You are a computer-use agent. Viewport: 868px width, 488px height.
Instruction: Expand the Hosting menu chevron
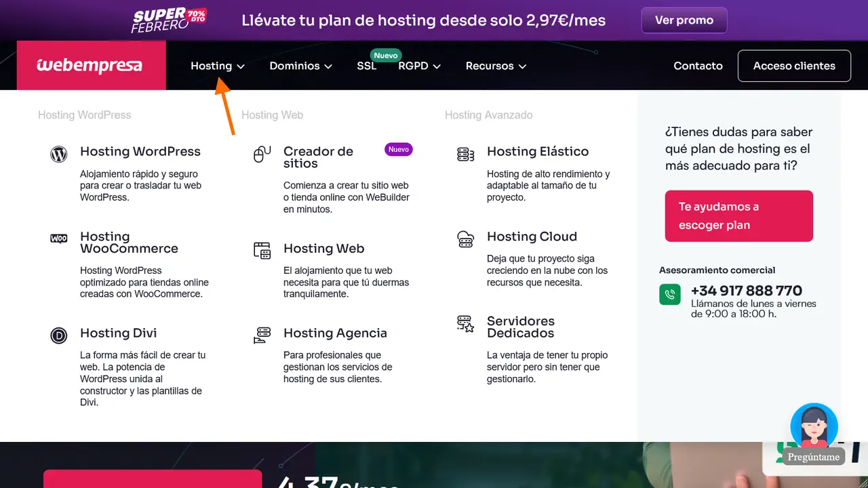(241, 66)
